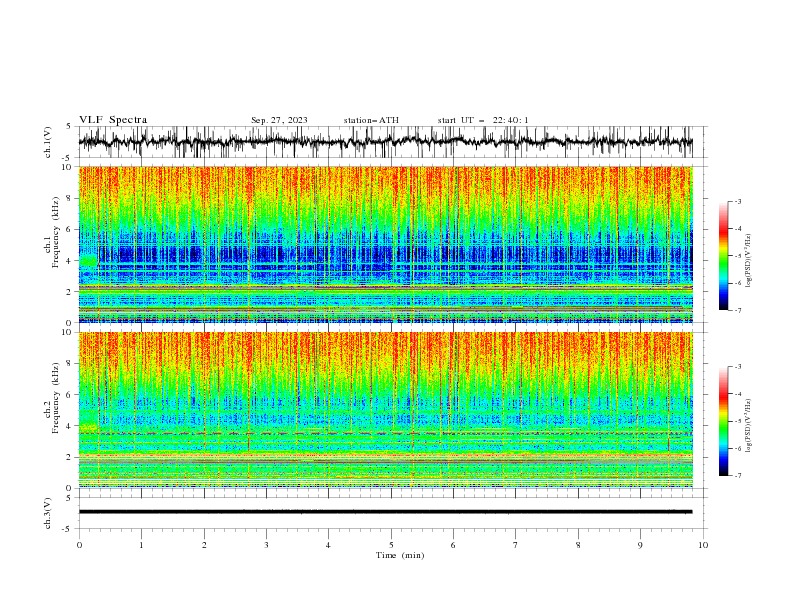Click the "ch.3(V)" waveform axis label
The height and width of the screenshot is (612, 792).
point(48,513)
